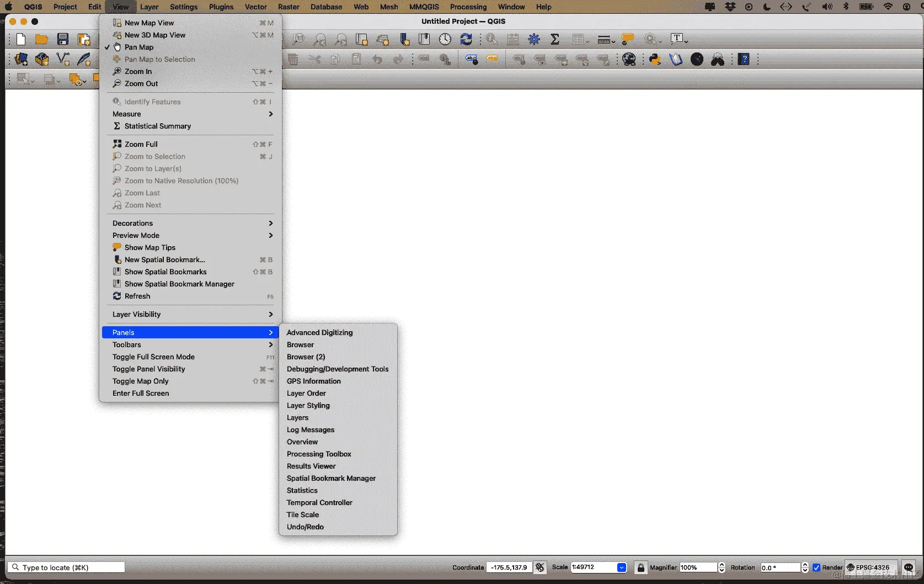Click Magnifier stepper arrows
This screenshot has height=584, width=924.
(x=722, y=567)
